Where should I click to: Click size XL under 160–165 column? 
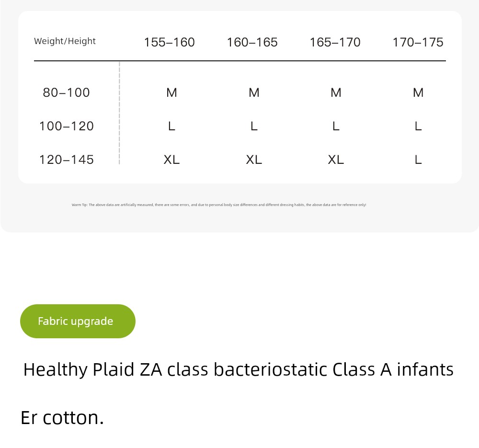(254, 160)
